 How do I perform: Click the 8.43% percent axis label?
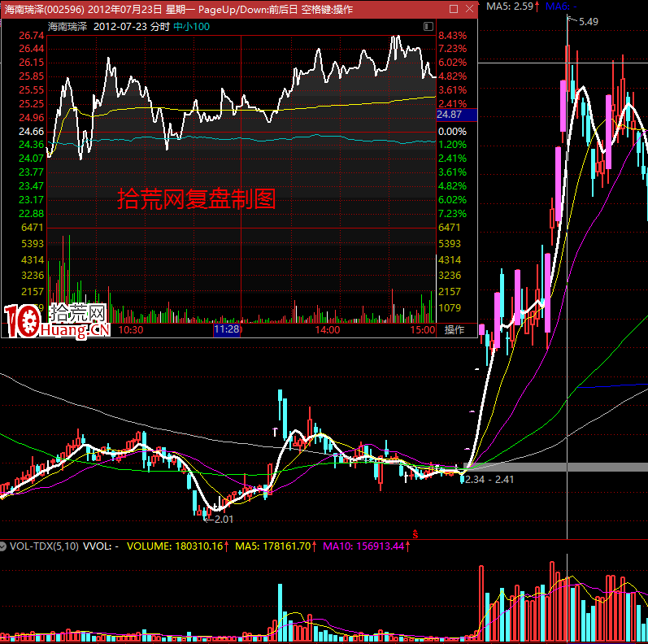coord(453,36)
